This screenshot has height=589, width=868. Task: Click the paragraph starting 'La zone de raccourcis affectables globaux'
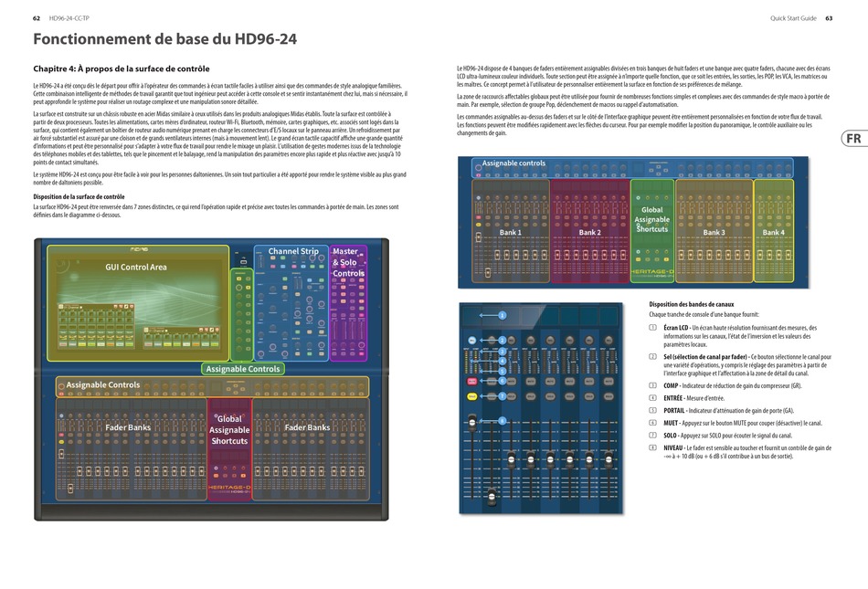click(643, 100)
